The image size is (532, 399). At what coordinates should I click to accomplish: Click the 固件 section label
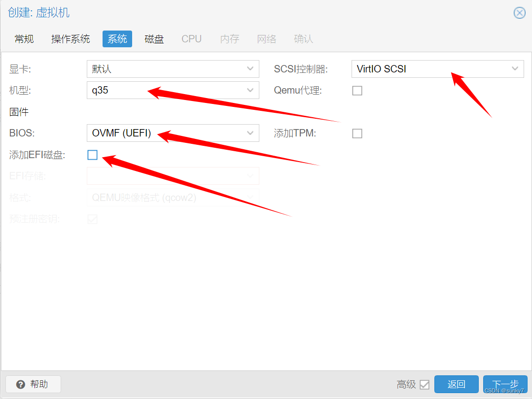[x=19, y=112]
